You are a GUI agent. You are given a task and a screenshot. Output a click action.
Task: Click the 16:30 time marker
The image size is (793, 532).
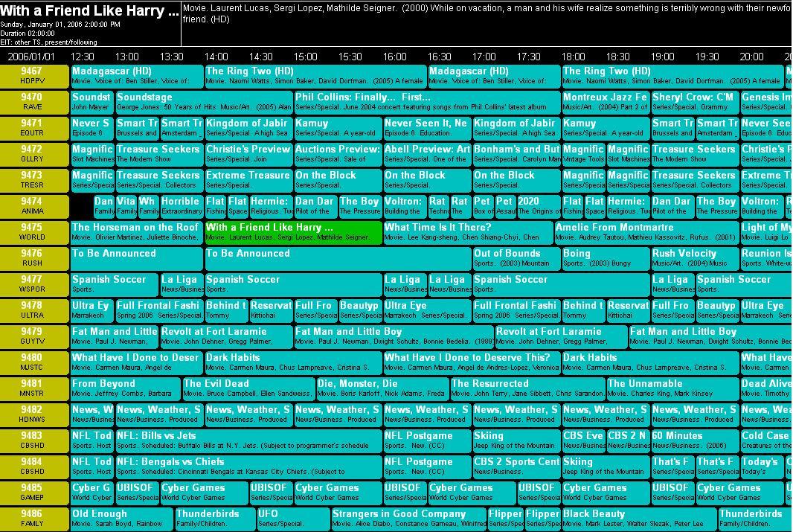click(439, 57)
